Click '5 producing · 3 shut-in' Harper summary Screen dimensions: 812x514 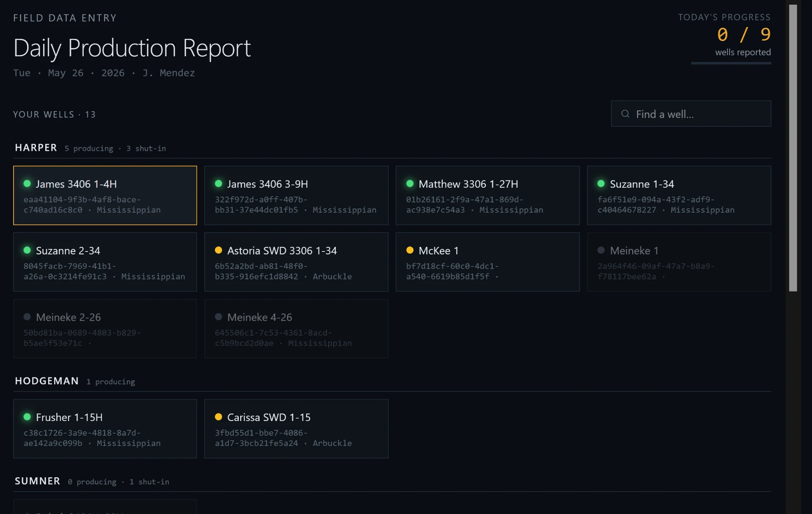point(115,148)
